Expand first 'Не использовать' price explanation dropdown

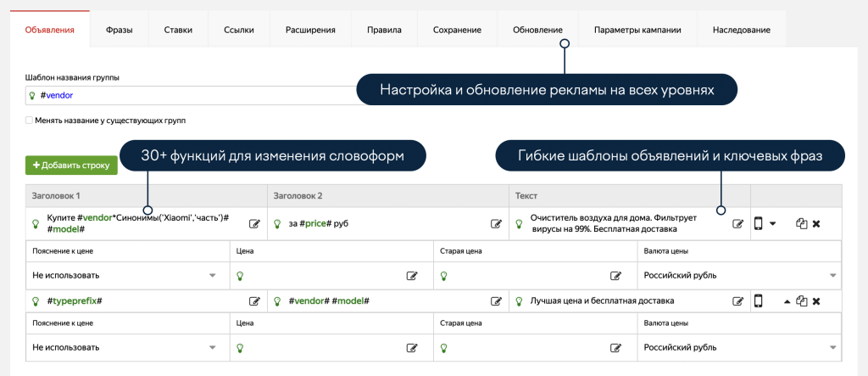[x=211, y=276]
